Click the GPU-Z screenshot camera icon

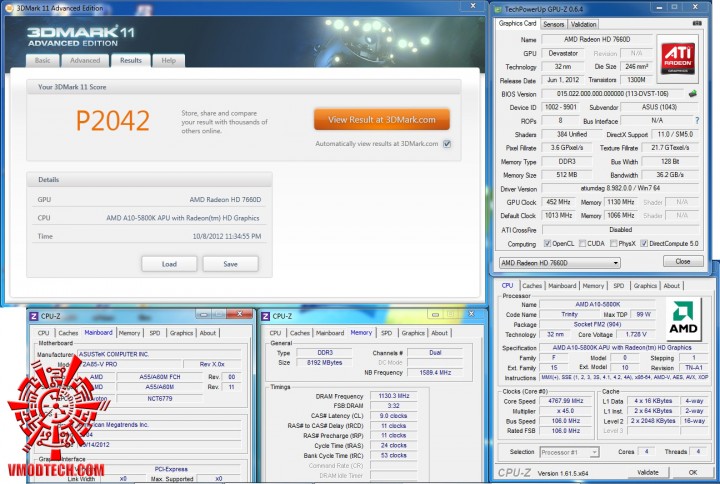pos(697,23)
